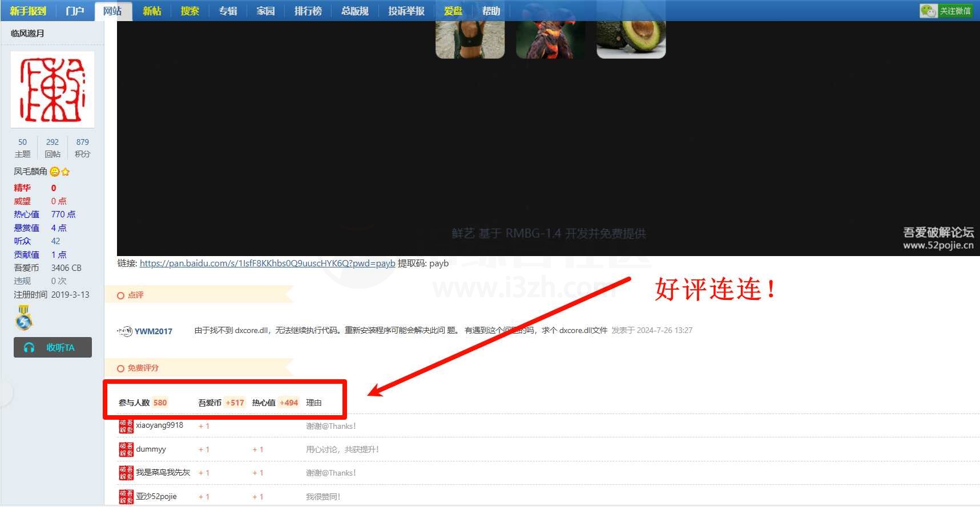Image resolution: width=980 pixels, height=507 pixels.
Task: Click the headphone icon on 收听TA
Action: [x=29, y=347]
